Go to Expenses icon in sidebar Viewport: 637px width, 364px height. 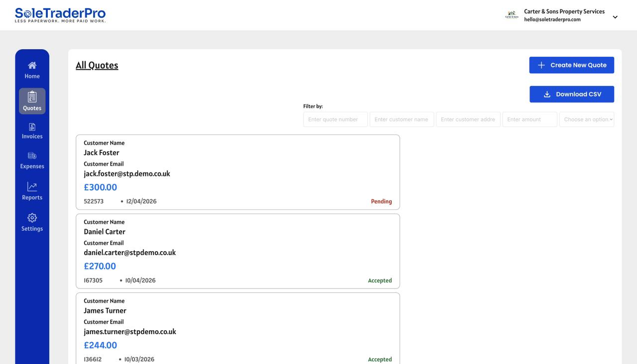32,156
